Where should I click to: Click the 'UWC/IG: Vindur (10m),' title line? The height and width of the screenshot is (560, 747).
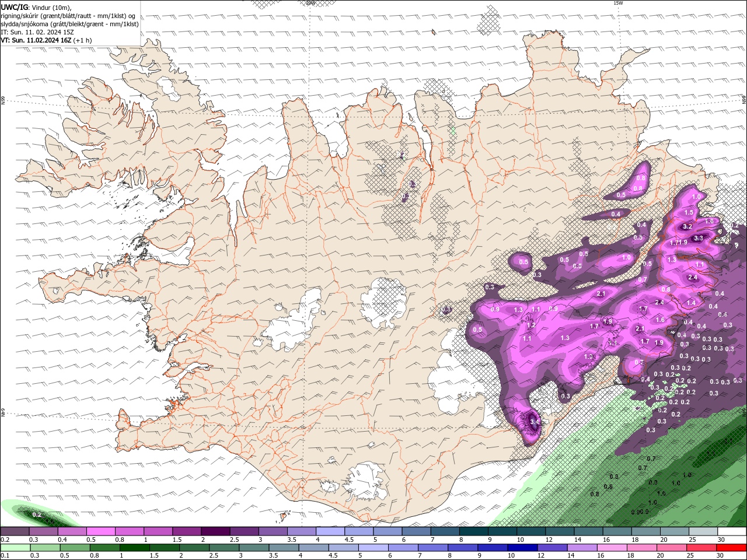tap(36, 7)
